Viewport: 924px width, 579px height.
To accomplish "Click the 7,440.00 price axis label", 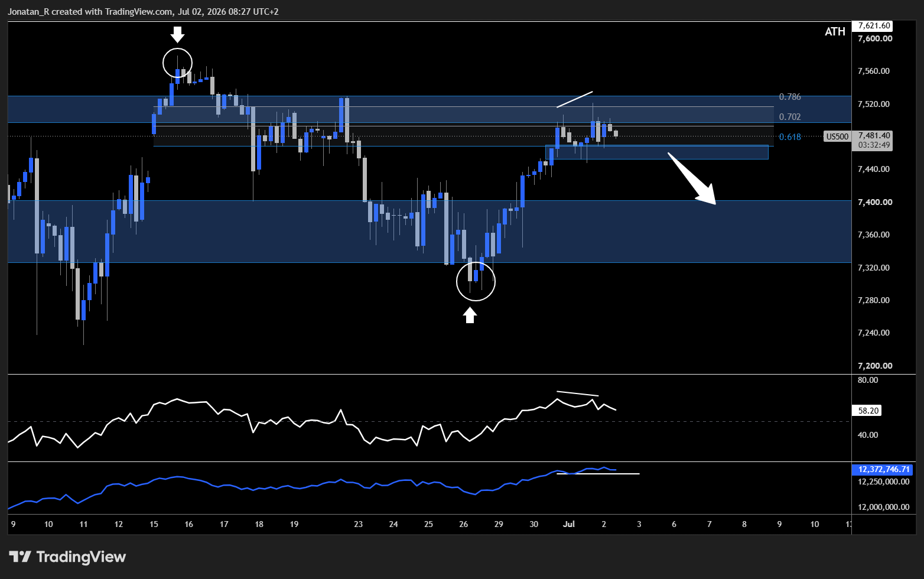I will (873, 169).
